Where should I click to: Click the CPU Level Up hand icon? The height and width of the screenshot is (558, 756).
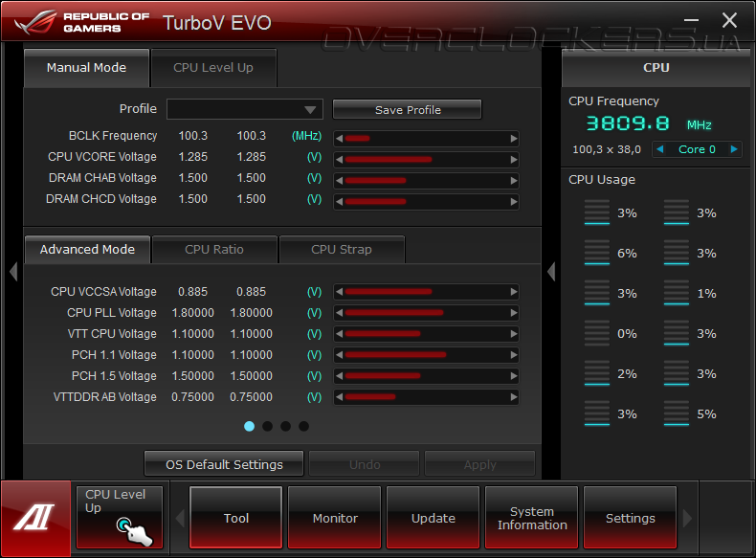point(135,531)
